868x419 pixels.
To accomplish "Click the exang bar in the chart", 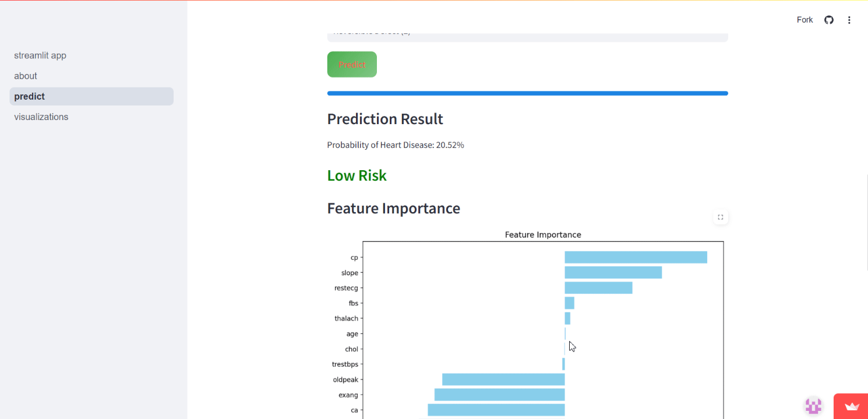I will coord(499,395).
